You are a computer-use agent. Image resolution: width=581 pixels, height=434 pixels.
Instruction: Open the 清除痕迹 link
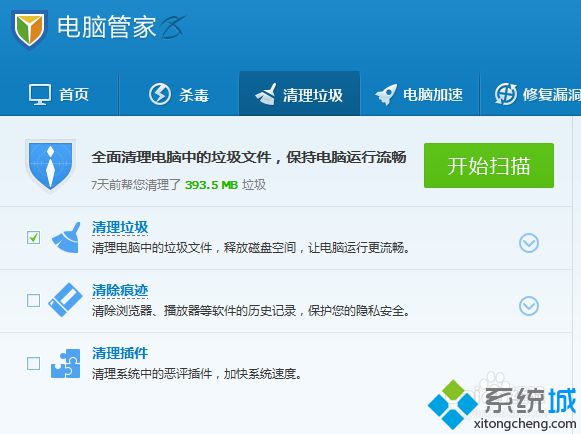(120, 290)
